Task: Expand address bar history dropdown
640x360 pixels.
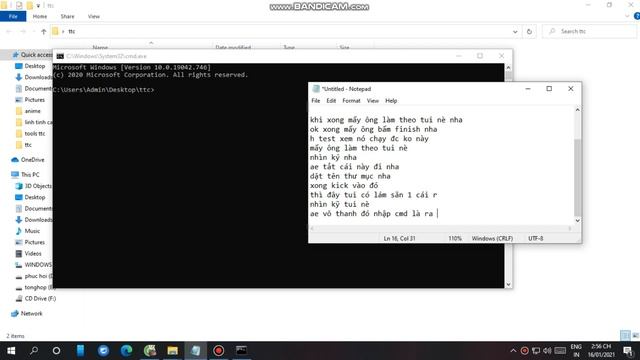Action: tap(515, 31)
